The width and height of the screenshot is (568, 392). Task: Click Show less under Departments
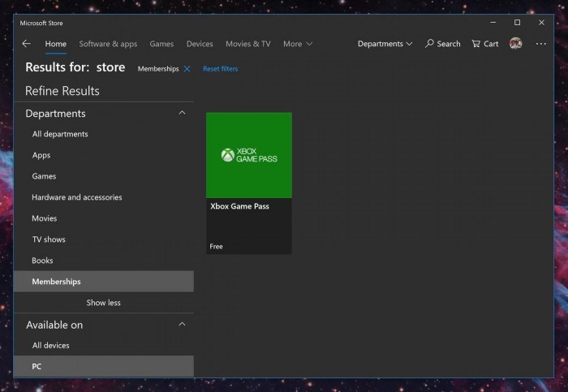tap(104, 303)
